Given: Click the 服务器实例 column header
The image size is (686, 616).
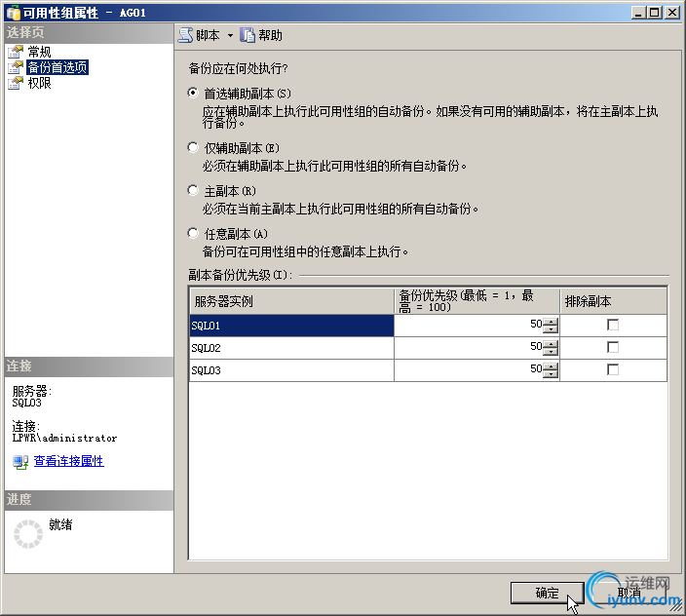Looking at the screenshot, I should (291, 301).
